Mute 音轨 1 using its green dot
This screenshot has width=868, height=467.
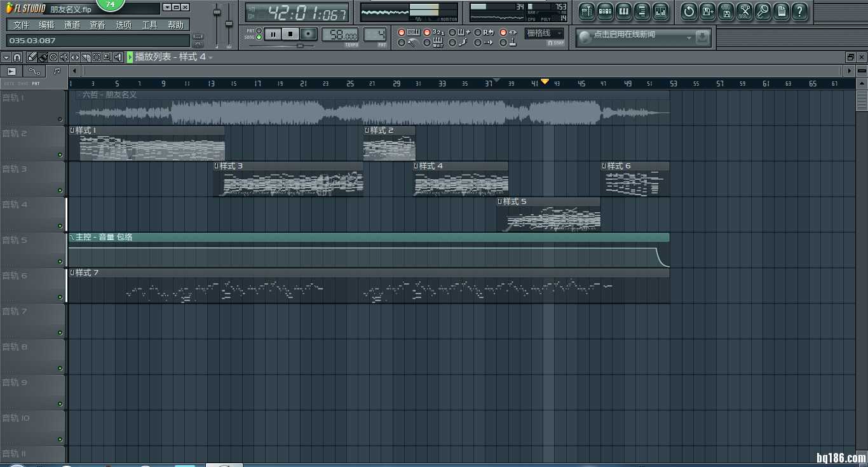point(60,119)
